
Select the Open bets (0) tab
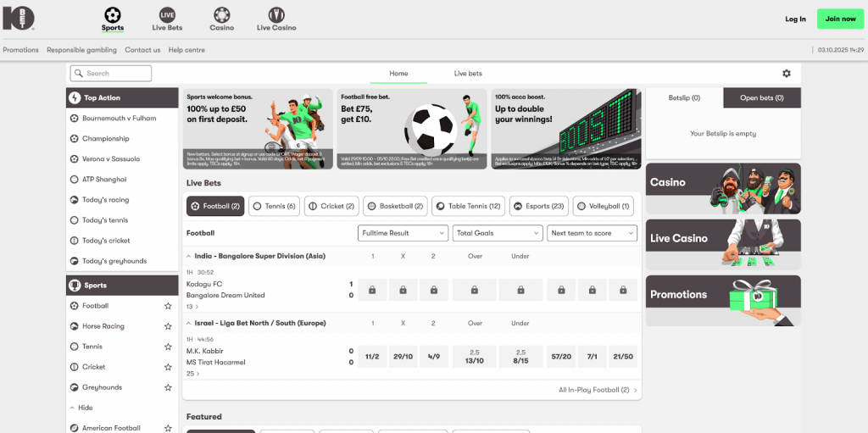[762, 98]
